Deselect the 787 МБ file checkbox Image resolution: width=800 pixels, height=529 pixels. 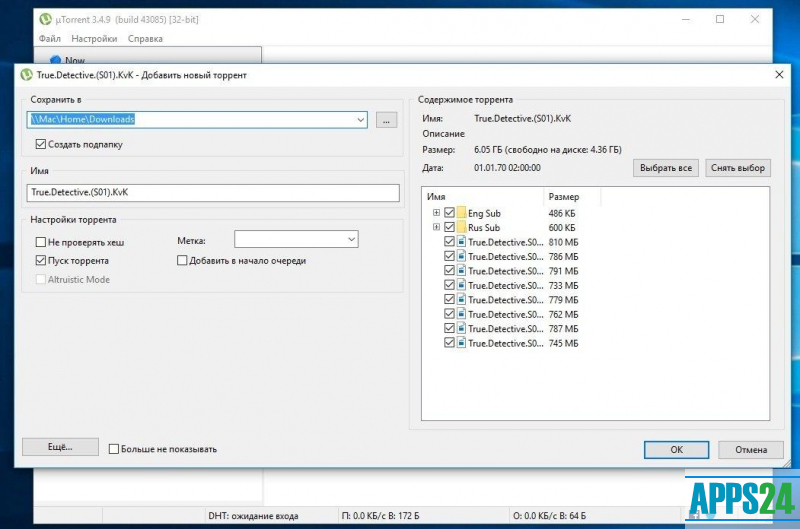click(449, 328)
